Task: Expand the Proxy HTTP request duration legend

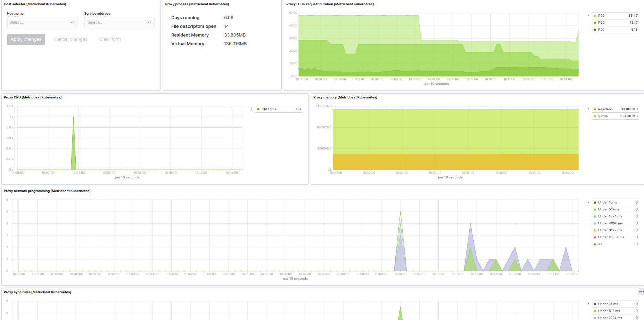Action: [587, 16]
